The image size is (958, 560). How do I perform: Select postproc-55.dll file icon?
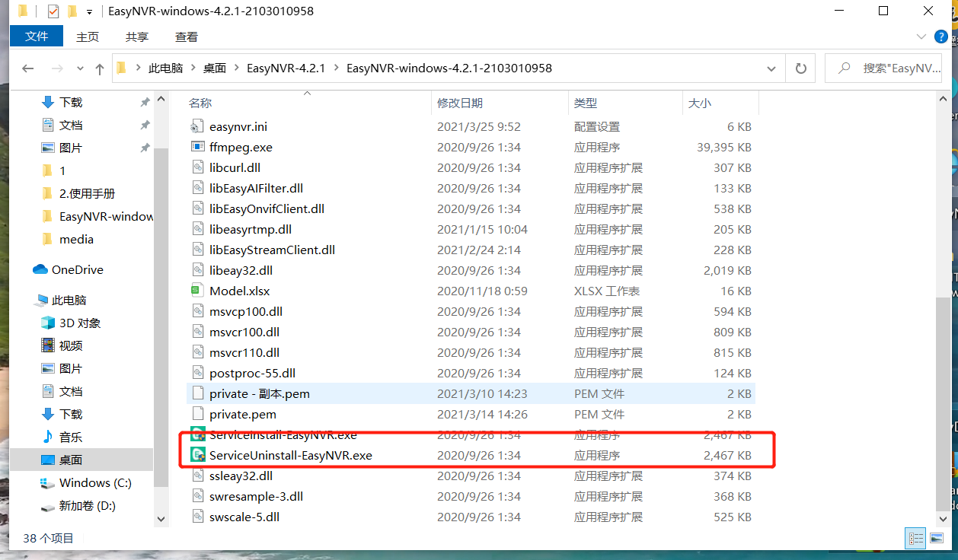tap(197, 373)
